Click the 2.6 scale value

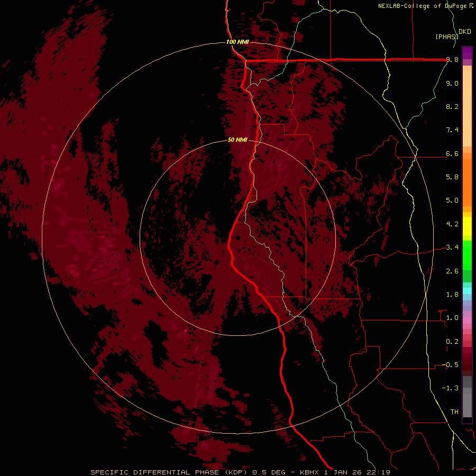click(x=452, y=271)
